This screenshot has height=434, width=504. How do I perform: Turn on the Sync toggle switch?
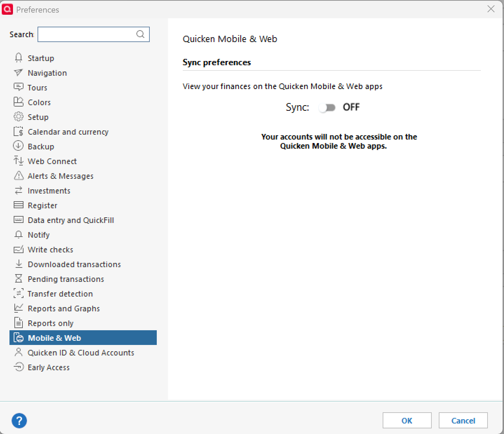327,107
